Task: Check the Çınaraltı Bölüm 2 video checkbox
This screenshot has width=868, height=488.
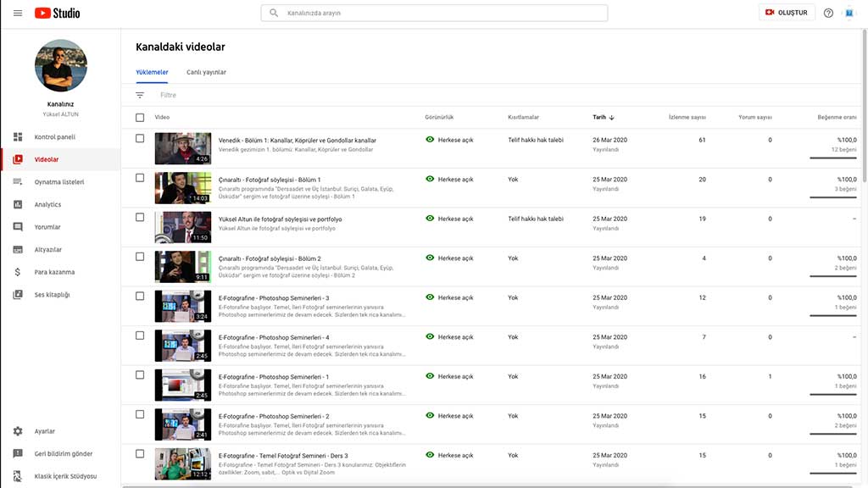Action: point(140,257)
